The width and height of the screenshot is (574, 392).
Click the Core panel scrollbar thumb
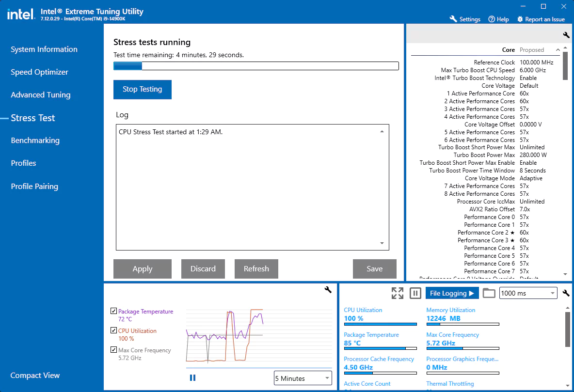pyautogui.click(x=565, y=65)
